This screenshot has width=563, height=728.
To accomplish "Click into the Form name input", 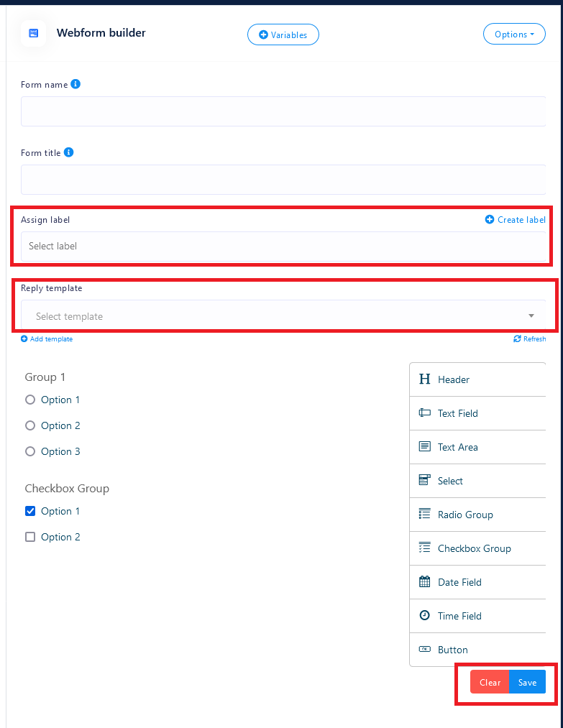I will (x=283, y=111).
